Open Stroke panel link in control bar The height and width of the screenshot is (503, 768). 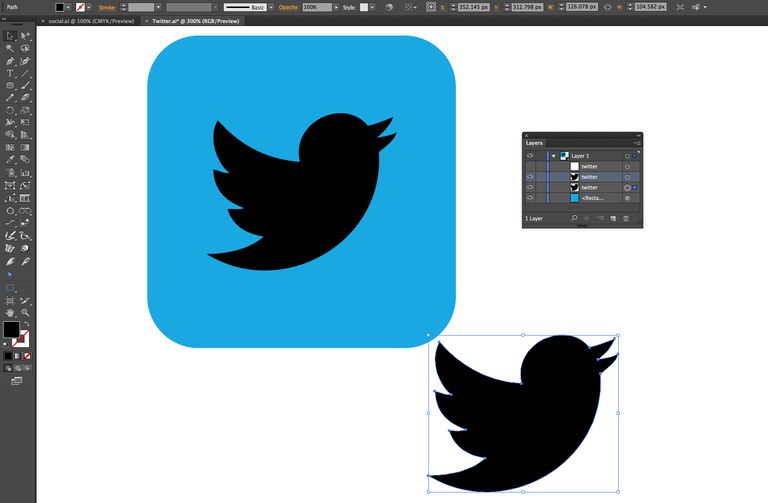point(107,7)
